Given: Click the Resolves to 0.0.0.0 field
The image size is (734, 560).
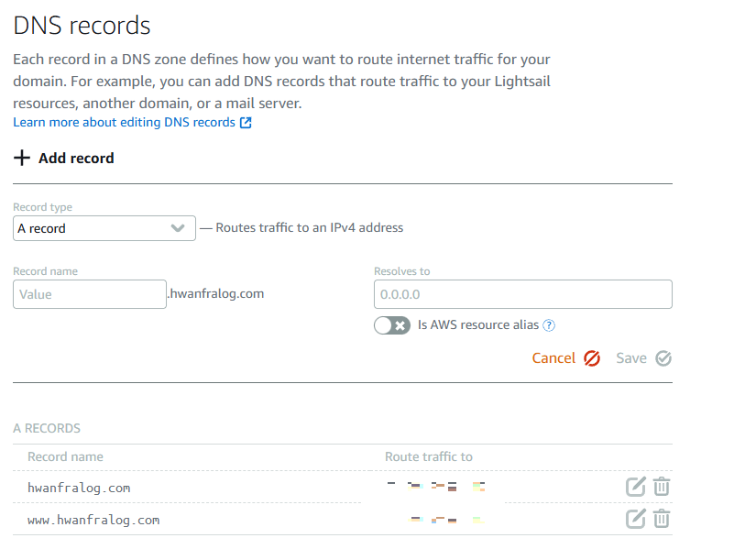Looking at the screenshot, I should click(522, 294).
